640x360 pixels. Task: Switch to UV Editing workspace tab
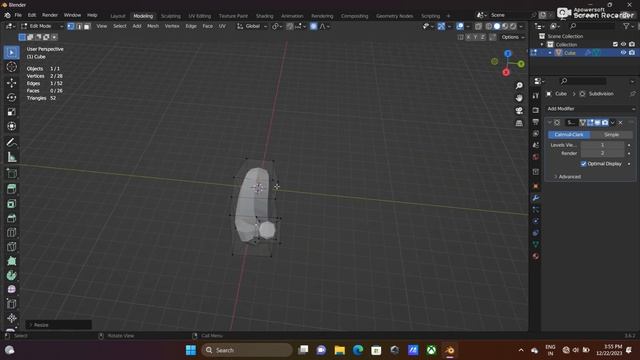pos(200,16)
